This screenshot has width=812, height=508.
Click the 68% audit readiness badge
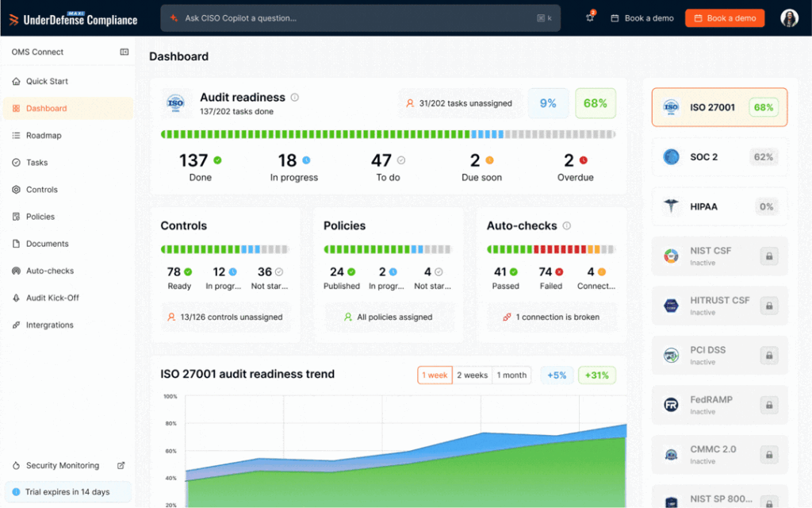point(595,103)
